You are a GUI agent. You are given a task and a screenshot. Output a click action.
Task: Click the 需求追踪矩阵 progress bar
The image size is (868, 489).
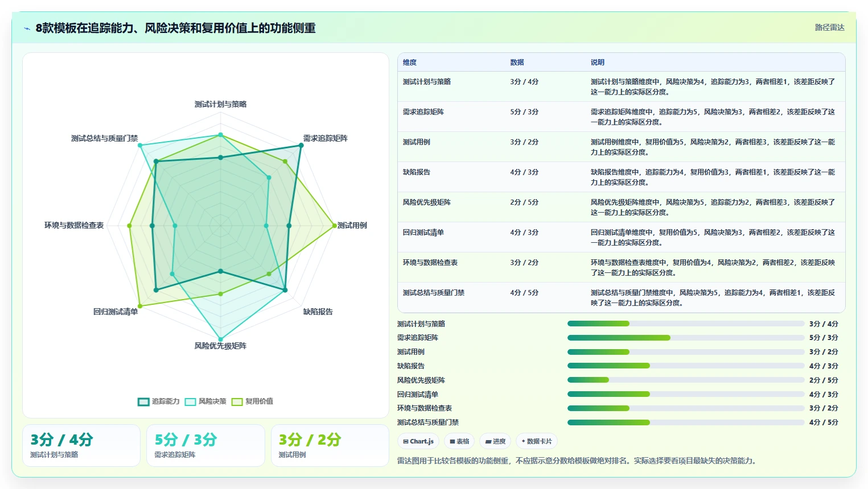(x=686, y=338)
